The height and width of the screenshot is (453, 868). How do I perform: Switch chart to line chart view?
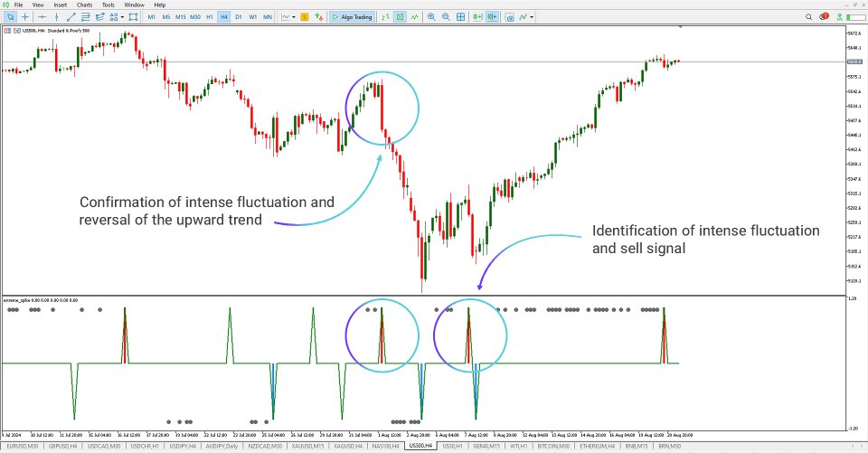(414, 17)
